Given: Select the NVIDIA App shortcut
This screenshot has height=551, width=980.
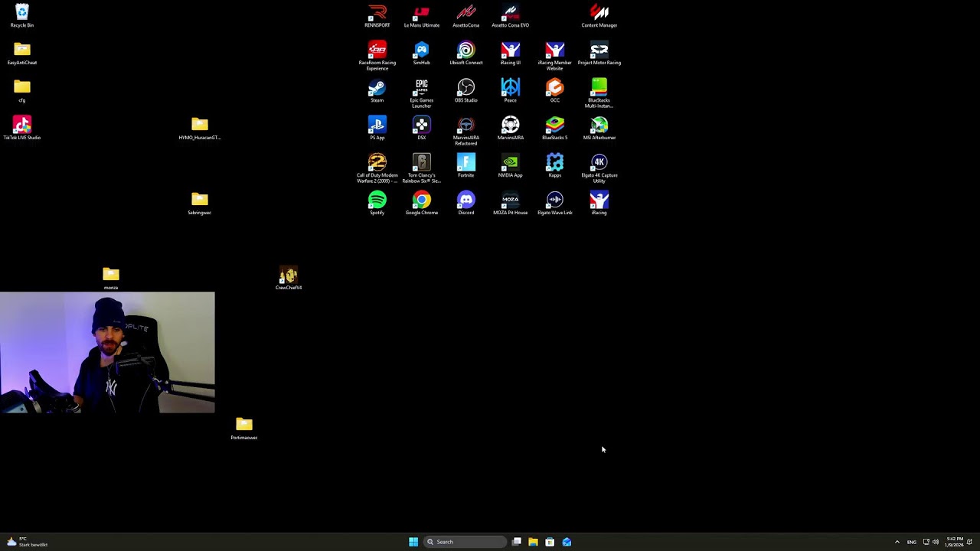Looking at the screenshot, I should click(x=510, y=165).
